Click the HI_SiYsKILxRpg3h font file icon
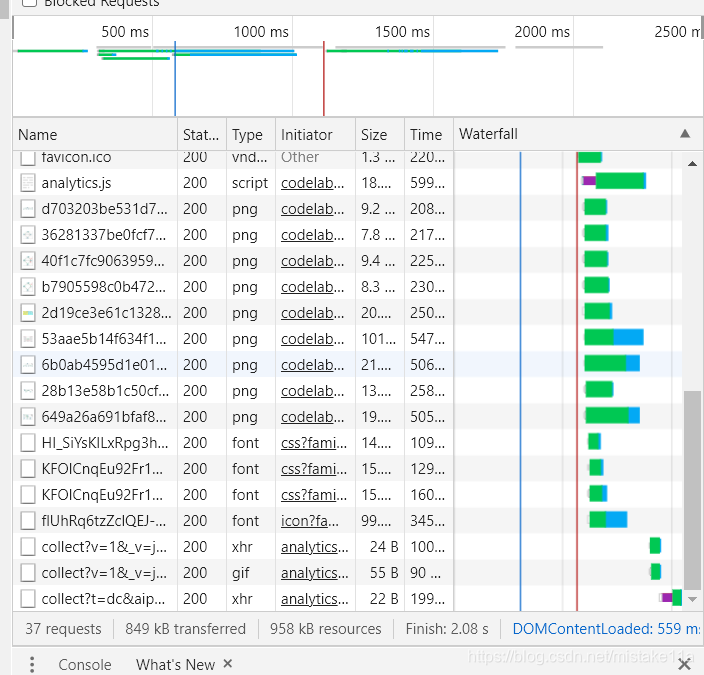Screen dimensions: 704x675 (x=28, y=443)
